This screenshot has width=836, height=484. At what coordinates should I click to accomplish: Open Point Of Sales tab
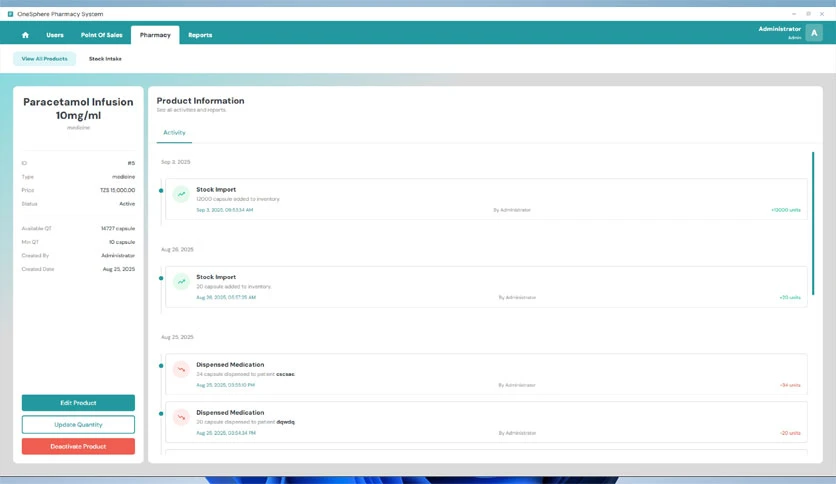click(101, 35)
